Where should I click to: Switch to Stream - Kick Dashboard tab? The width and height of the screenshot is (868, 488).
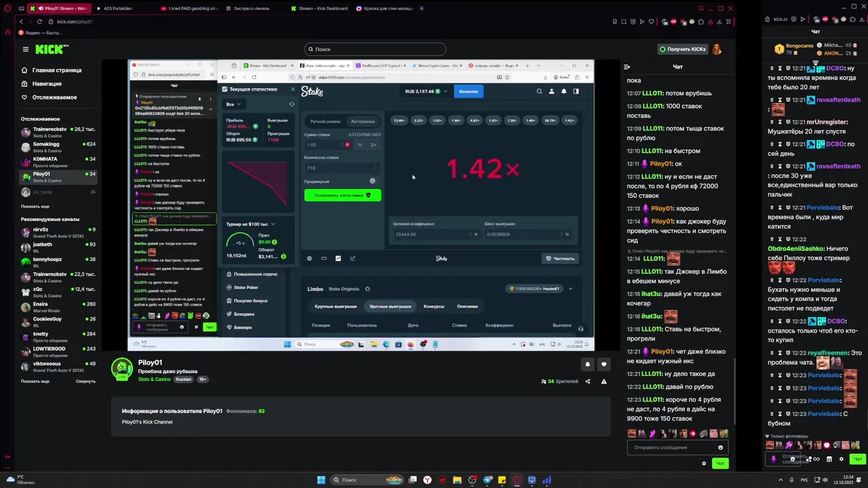[x=319, y=8]
